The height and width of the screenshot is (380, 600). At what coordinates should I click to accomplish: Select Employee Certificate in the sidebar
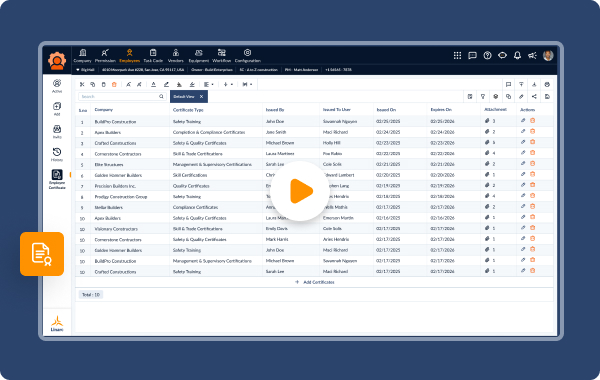(x=57, y=179)
